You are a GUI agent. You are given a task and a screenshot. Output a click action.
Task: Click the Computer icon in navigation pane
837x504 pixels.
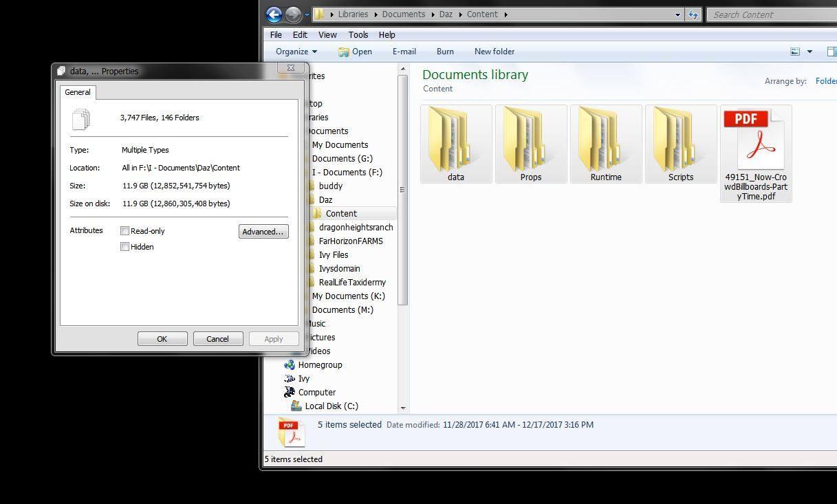(x=290, y=392)
